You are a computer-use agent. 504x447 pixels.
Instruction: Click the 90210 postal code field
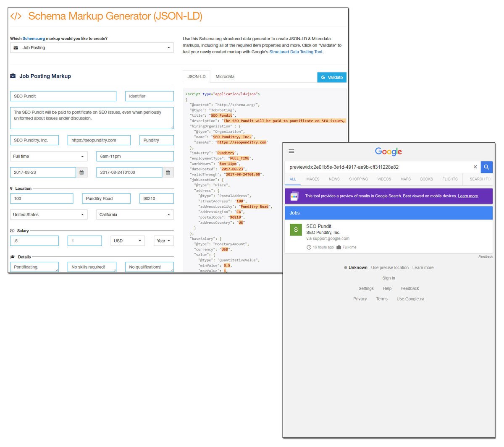(x=157, y=199)
